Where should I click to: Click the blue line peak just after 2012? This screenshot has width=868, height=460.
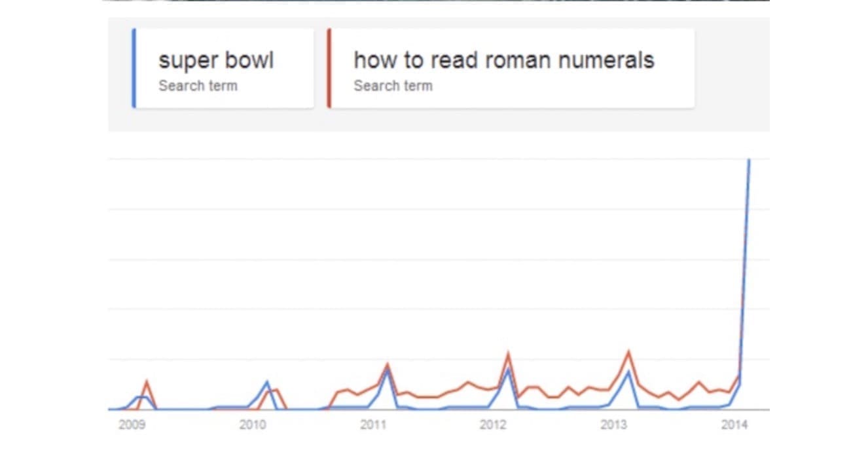tap(508, 370)
